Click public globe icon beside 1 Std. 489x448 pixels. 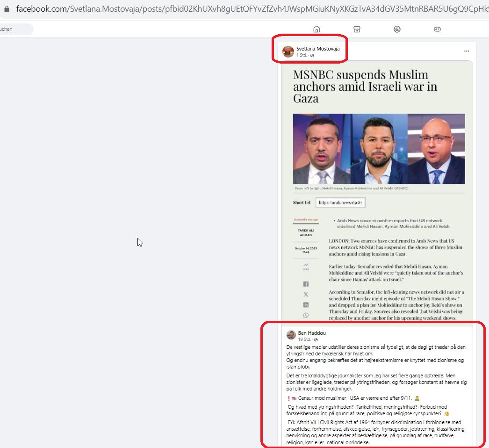[312, 55]
